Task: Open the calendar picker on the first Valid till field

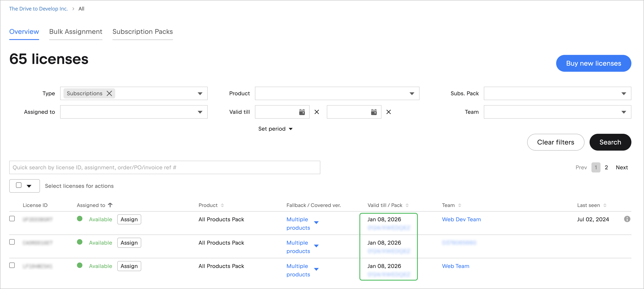Action: 302,112
